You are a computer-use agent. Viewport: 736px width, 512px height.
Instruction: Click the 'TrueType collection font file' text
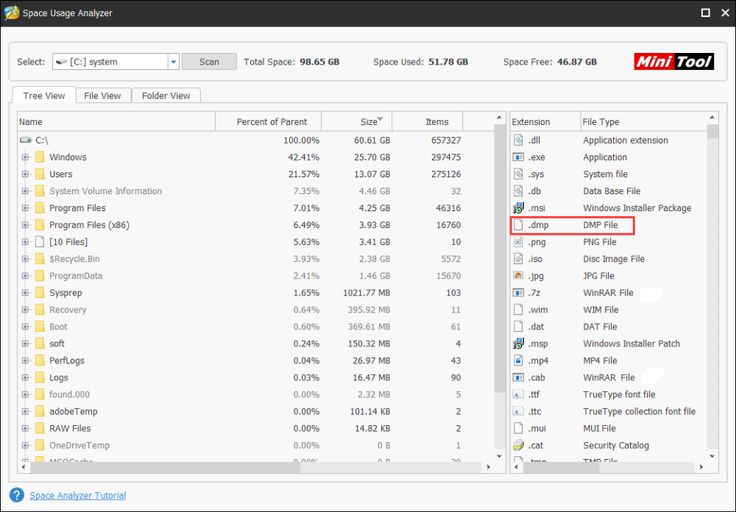pyautogui.click(x=639, y=411)
